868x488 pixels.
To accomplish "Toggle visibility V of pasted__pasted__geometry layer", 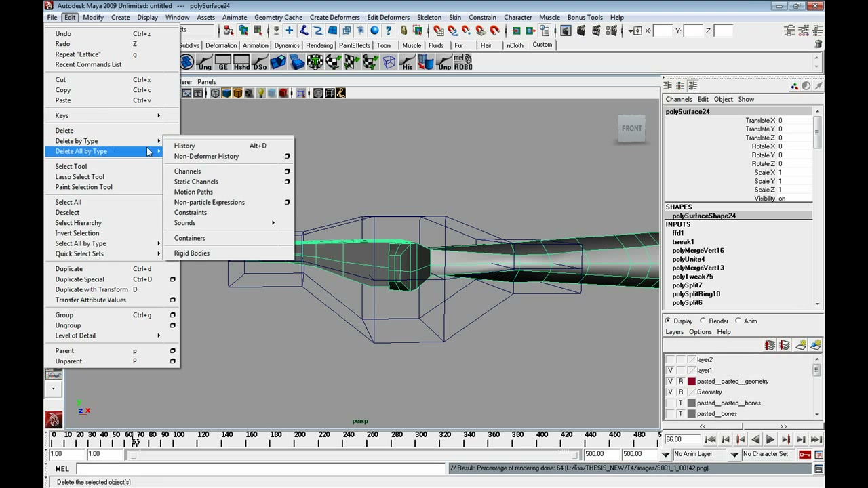I will tap(670, 381).
